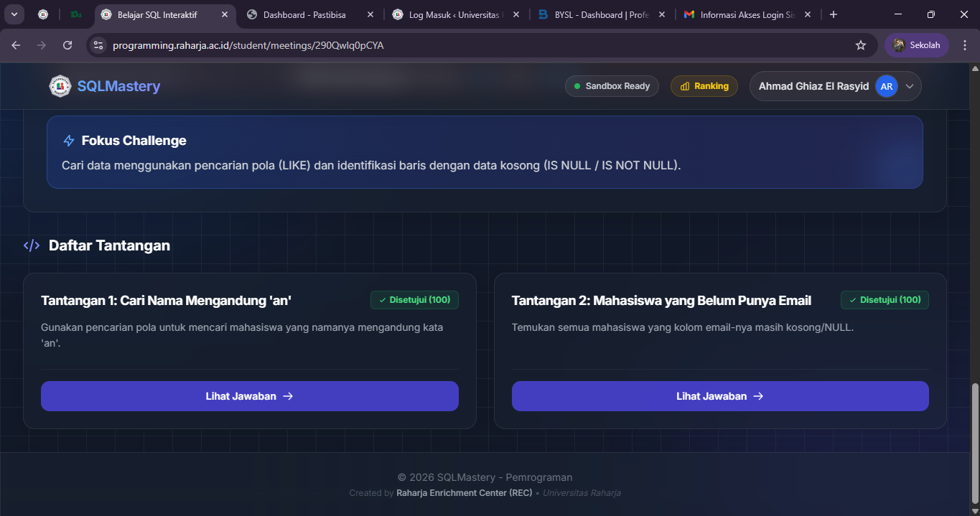This screenshot has height=516, width=980.
Task: Open the tab search dropdown arrow
Action: (14, 14)
